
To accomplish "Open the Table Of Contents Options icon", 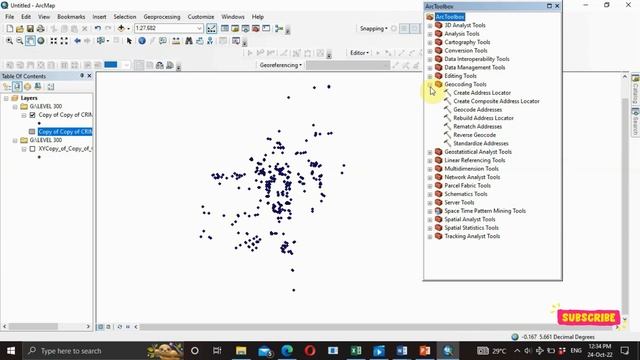I will [x=51, y=87].
